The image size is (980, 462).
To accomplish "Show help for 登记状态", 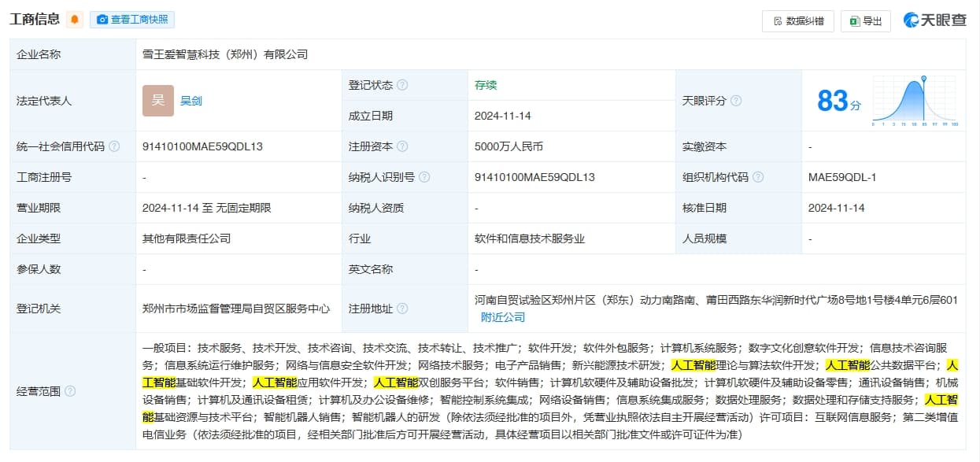I will 402,85.
